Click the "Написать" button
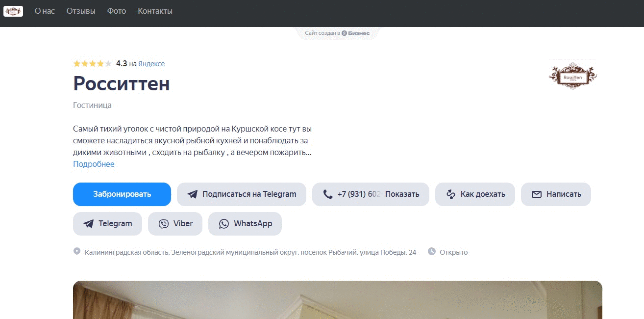 click(556, 194)
